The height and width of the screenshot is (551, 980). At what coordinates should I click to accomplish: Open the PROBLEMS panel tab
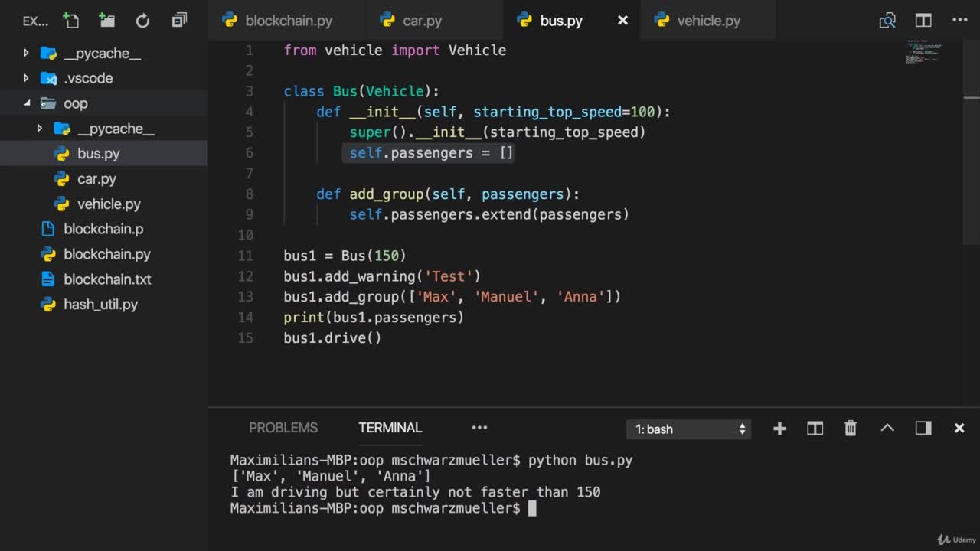tap(283, 428)
